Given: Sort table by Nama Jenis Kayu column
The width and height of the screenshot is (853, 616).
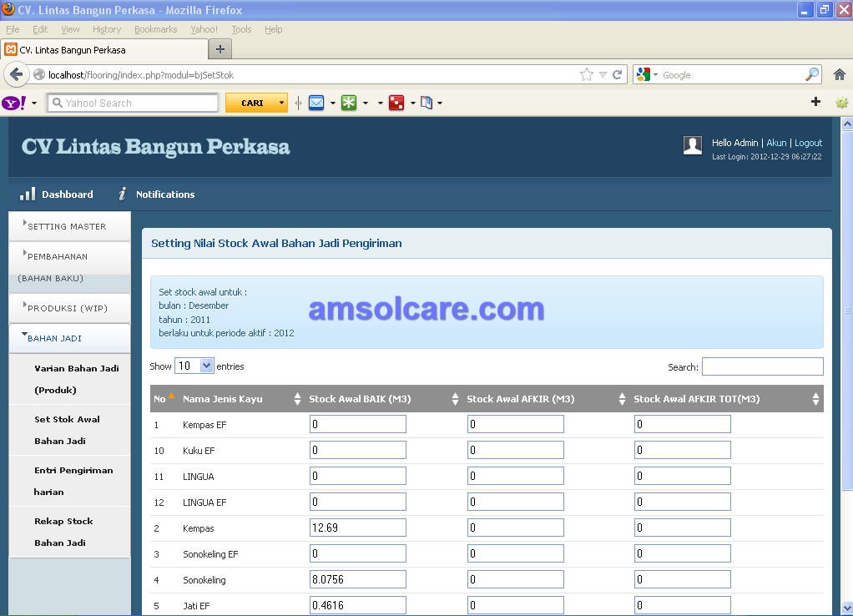Looking at the screenshot, I should [x=240, y=399].
